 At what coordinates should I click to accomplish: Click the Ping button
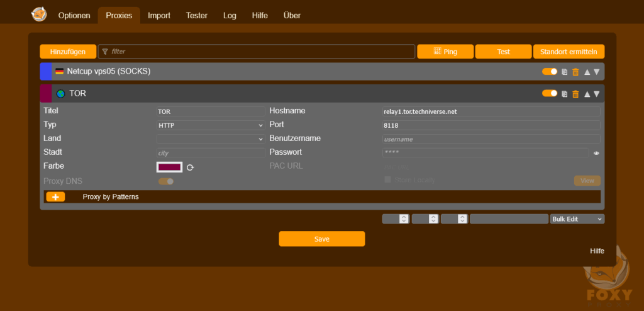point(445,52)
